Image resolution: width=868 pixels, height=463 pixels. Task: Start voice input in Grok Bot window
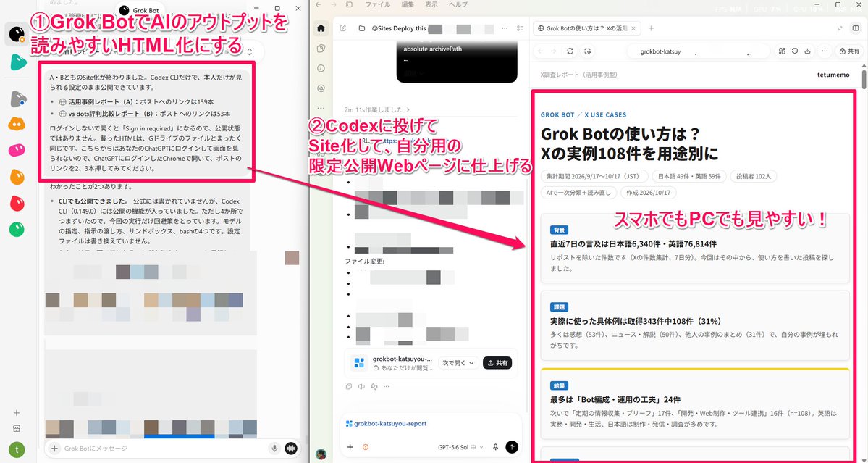pyautogui.click(x=274, y=448)
